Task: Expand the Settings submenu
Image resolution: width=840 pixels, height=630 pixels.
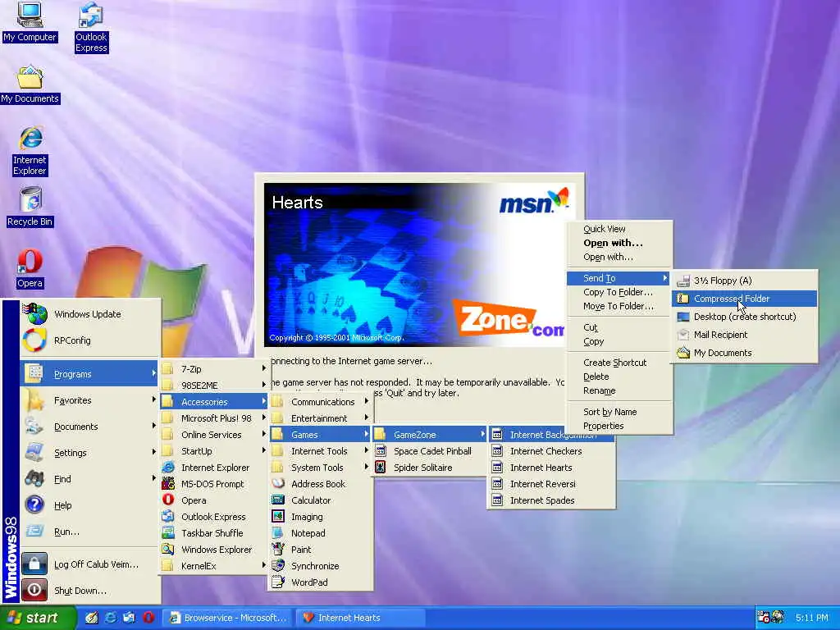Action: tap(90, 453)
